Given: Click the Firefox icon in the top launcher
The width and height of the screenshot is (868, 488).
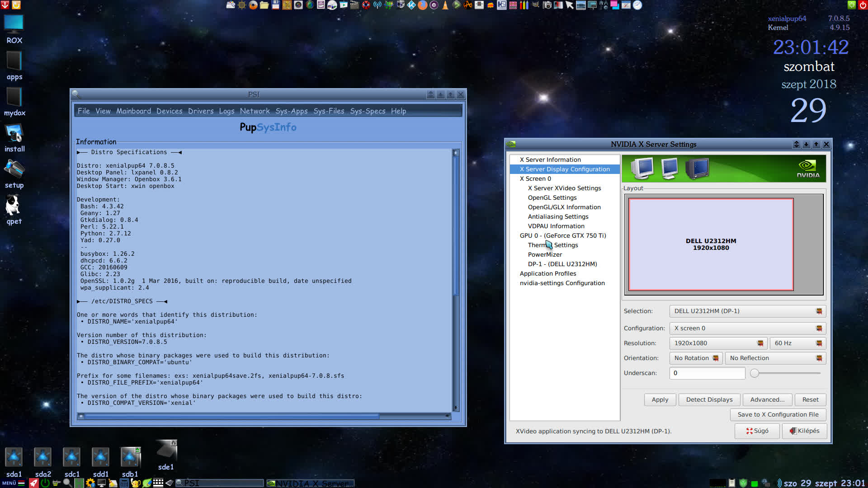Looking at the screenshot, I should [x=422, y=5].
